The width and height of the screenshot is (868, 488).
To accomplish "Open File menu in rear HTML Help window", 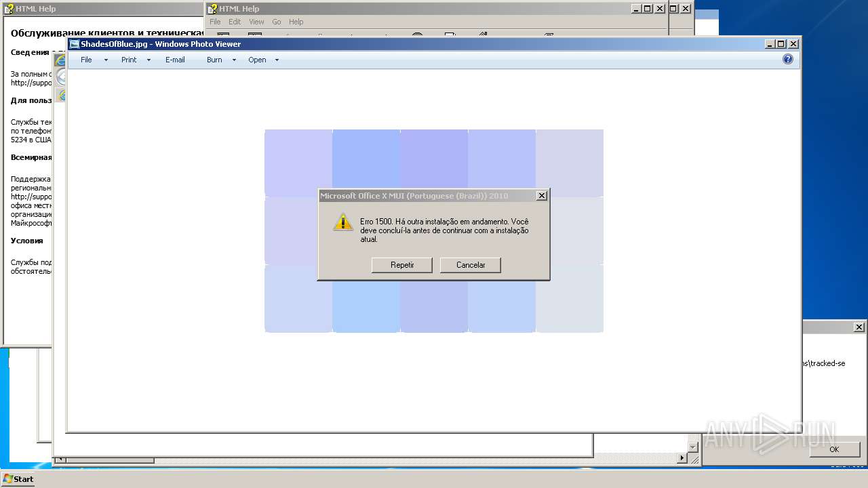I will [x=215, y=22].
